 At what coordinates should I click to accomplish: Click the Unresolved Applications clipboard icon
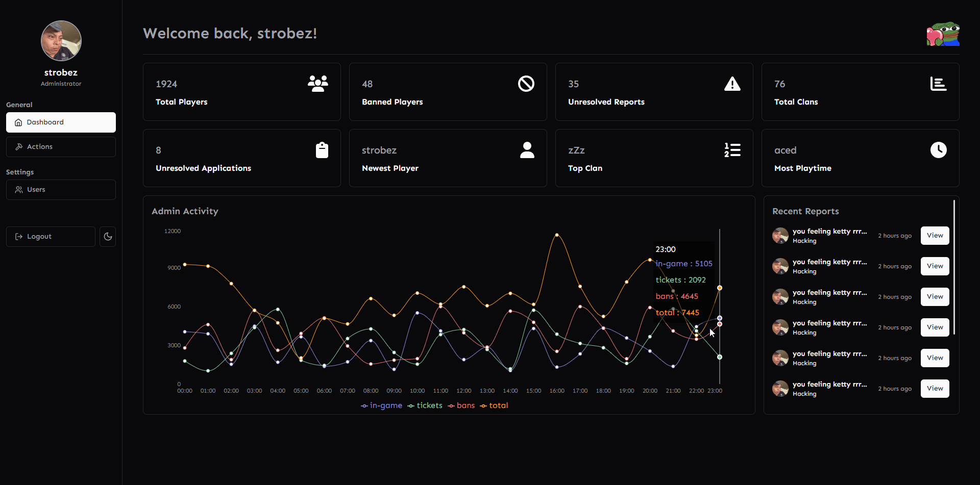[x=322, y=150]
